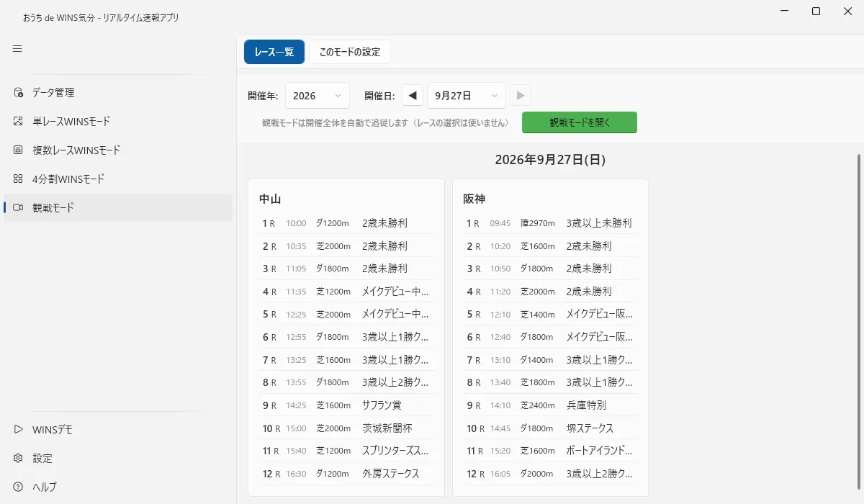This screenshot has height=504, width=864.
Task: Click the 設定 gear icon
Action: pyautogui.click(x=18, y=458)
